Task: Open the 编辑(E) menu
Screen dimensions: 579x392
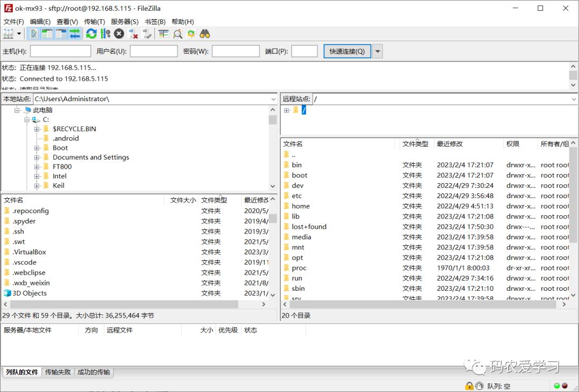Action: pyautogui.click(x=40, y=22)
